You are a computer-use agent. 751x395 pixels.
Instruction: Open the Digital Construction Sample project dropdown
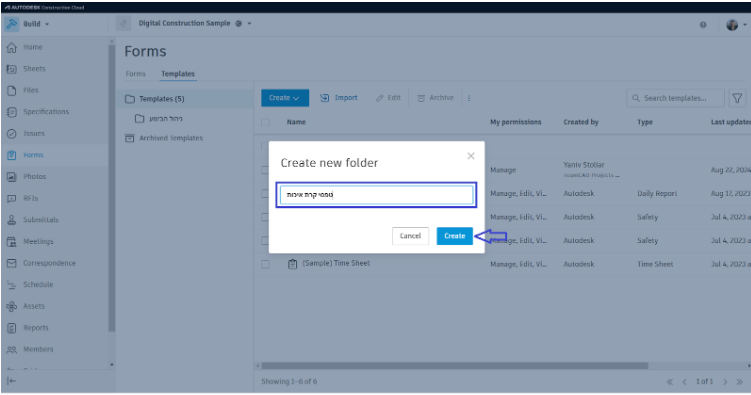click(250, 23)
